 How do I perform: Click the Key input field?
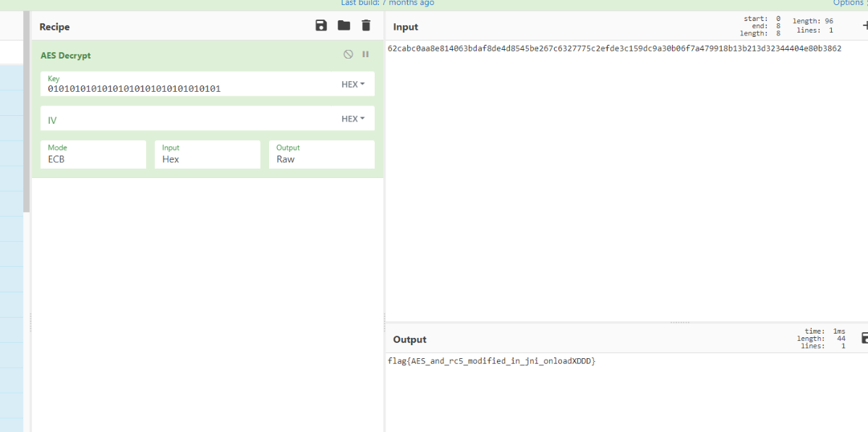click(x=188, y=84)
